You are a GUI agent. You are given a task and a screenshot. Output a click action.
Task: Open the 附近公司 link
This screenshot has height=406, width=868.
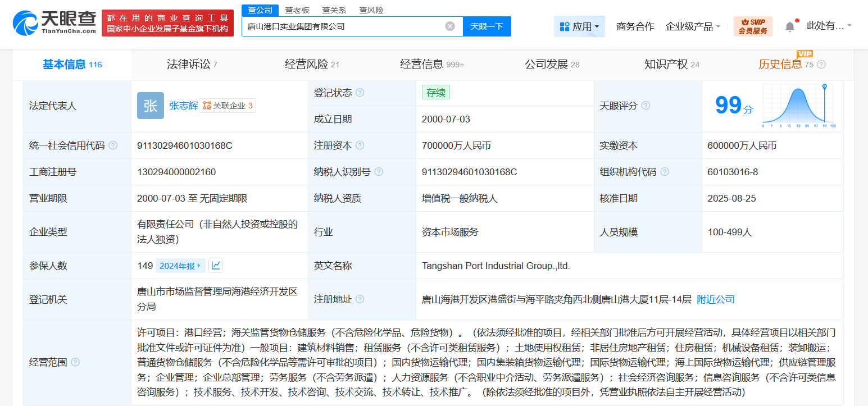coord(715,299)
